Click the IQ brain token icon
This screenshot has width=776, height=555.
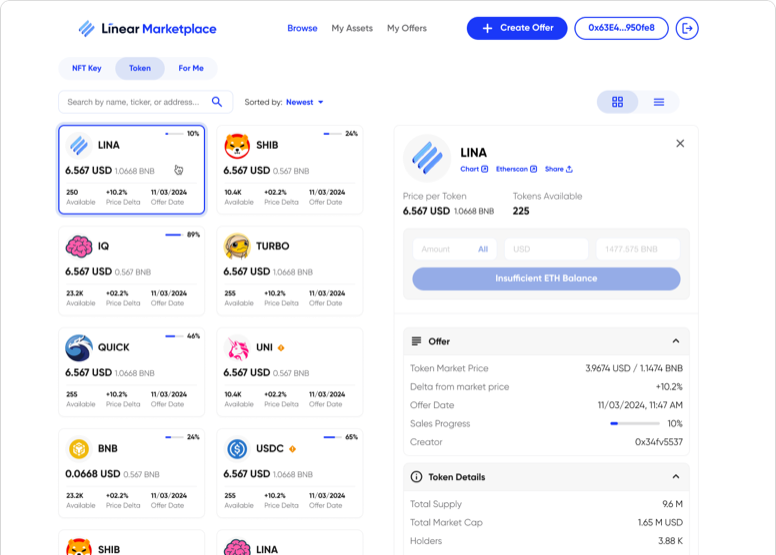click(79, 247)
